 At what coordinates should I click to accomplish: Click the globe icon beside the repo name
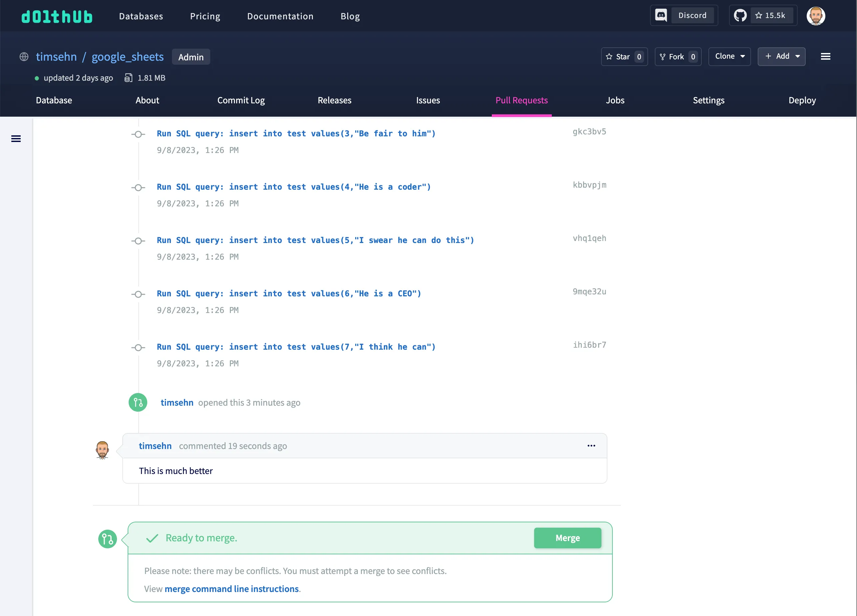(23, 57)
